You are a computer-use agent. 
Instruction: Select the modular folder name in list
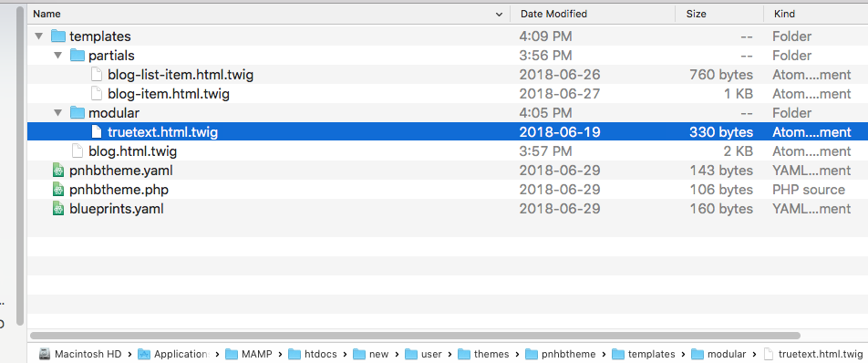114,113
